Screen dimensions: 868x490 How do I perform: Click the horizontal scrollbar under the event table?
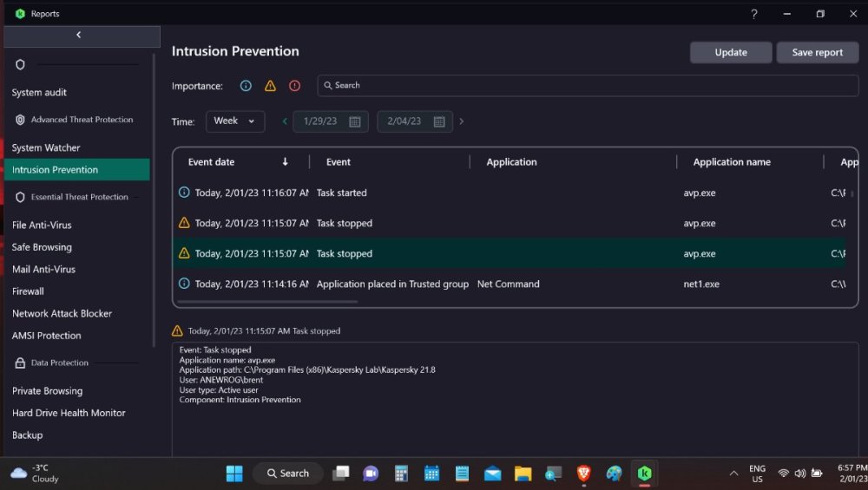[268, 302]
